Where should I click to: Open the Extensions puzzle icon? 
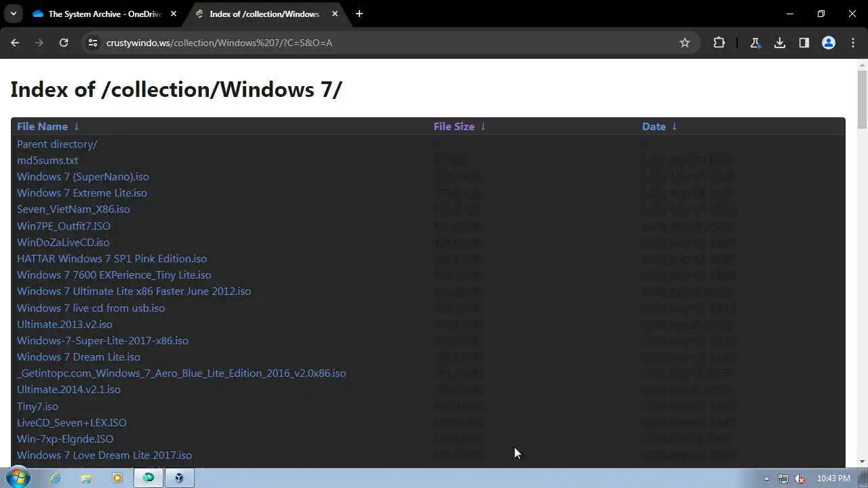click(719, 43)
